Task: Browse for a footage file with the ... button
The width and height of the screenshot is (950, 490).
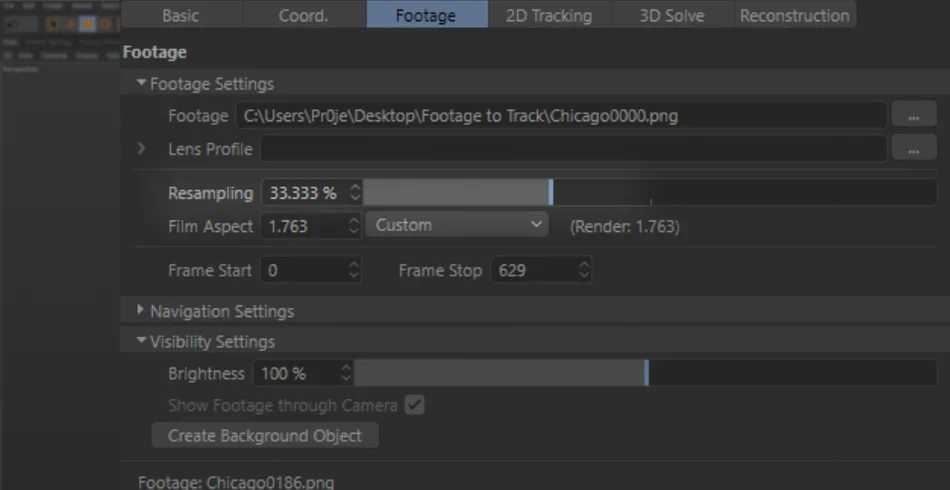Action: [x=913, y=116]
